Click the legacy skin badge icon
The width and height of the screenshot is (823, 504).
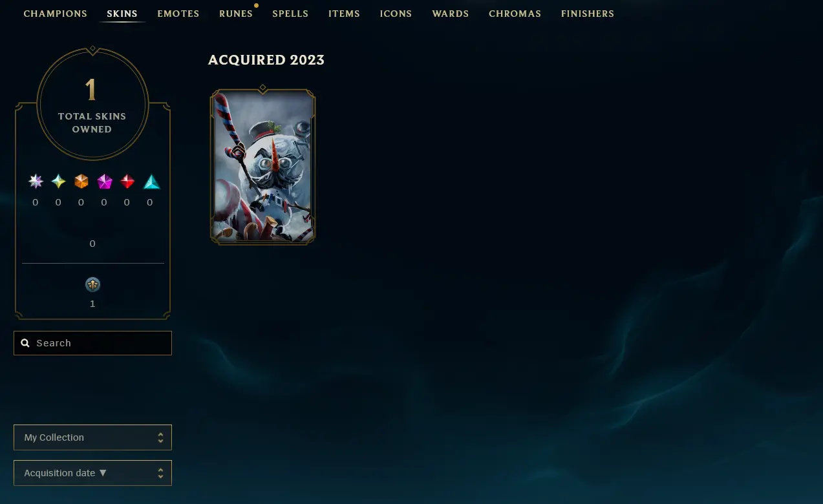pyautogui.click(x=92, y=284)
